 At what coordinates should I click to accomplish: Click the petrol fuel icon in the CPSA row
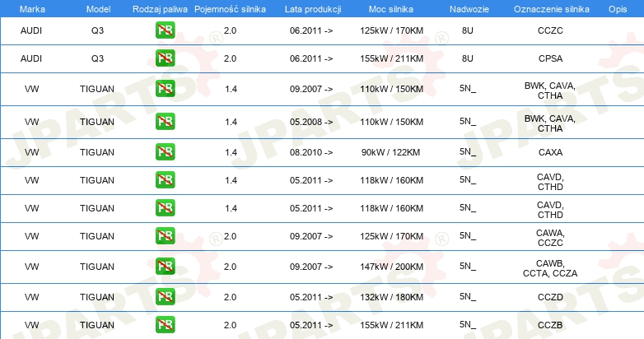(165, 58)
